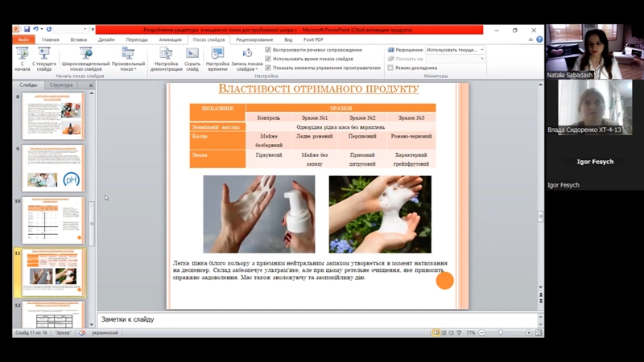Image resolution: width=644 pixels, height=362 pixels.
Task: Toggle Показать элементы управления проигрывателем checkbox
Action: (x=268, y=68)
